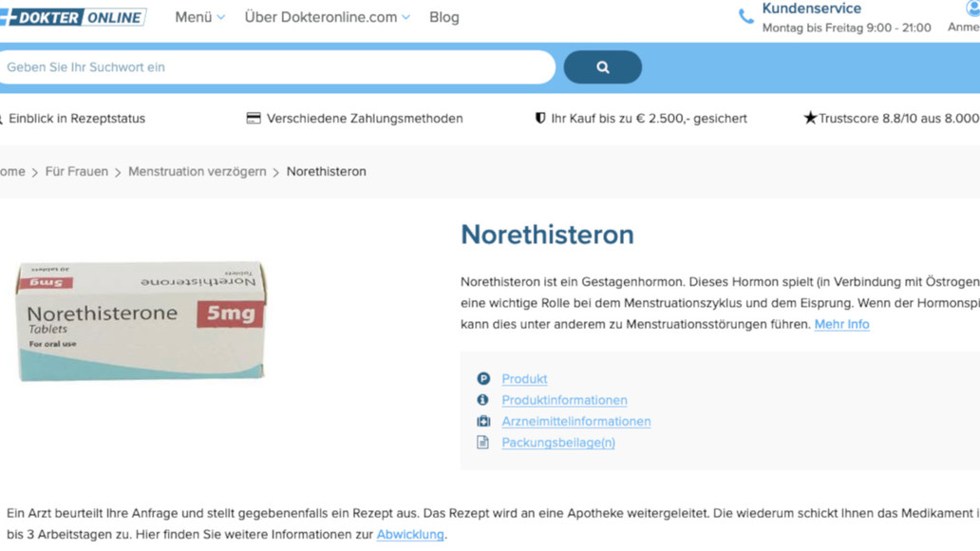
Task: Open the Blog menu item
Action: coord(443,17)
